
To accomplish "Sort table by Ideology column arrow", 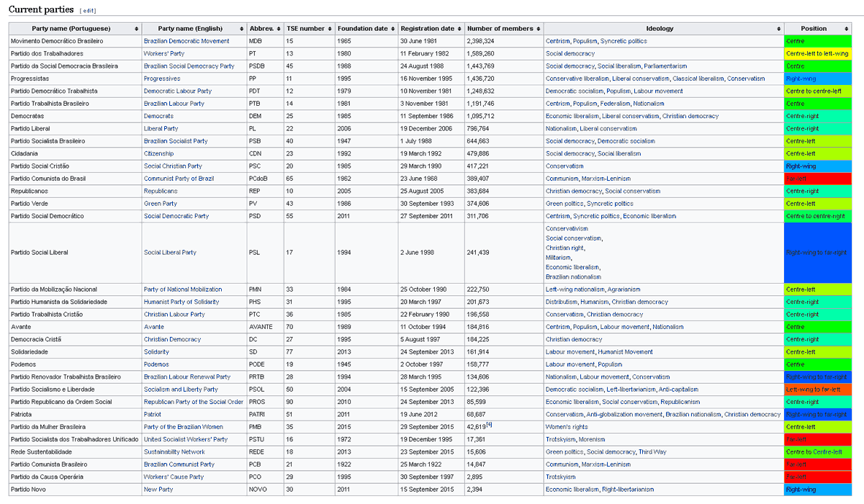I will (x=778, y=29).
